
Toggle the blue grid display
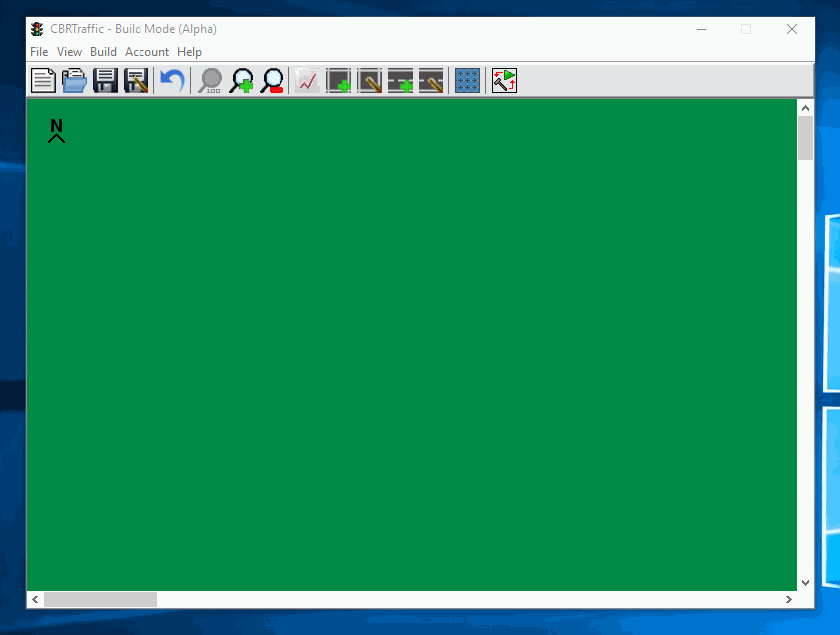(467, 81)
